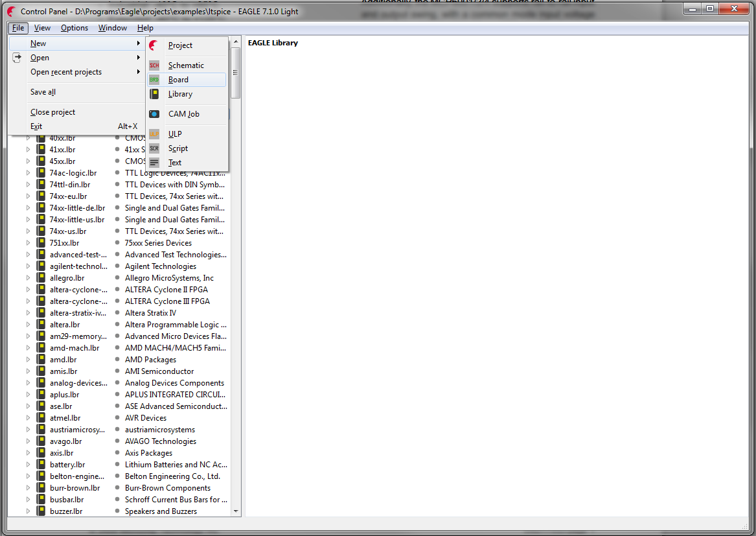756x536 pixels.
Task: Click Save all in the File menu
Action: (42, 91)
